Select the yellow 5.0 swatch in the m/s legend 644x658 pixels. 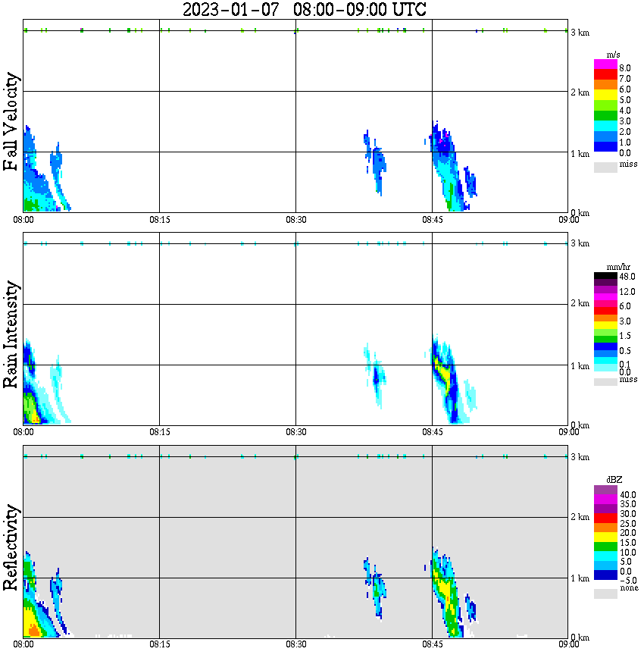click(605, 95)
